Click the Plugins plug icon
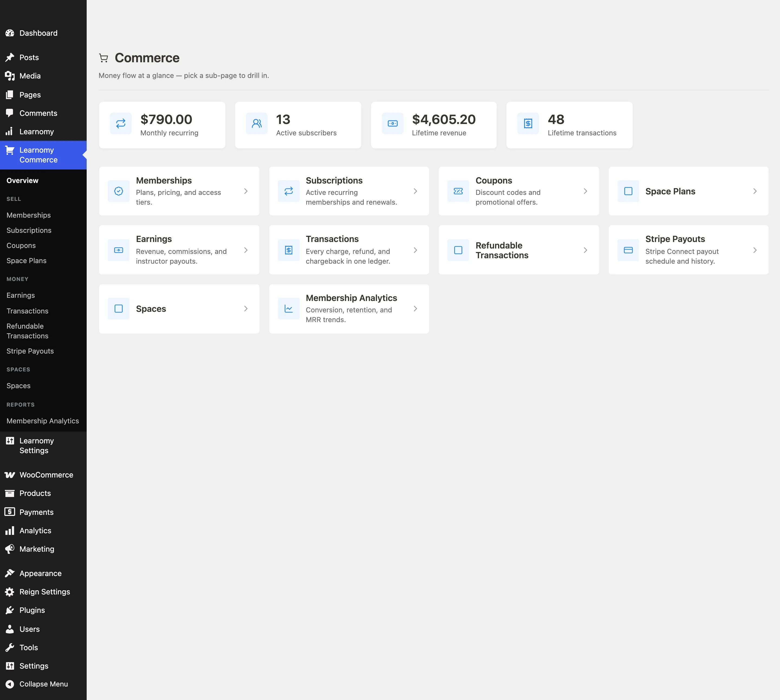 coord(10,610)
